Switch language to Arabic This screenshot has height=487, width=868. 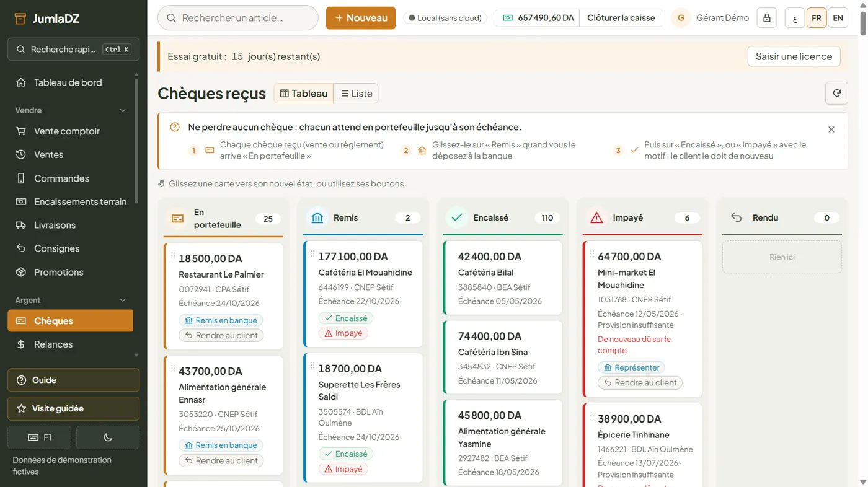795,18
